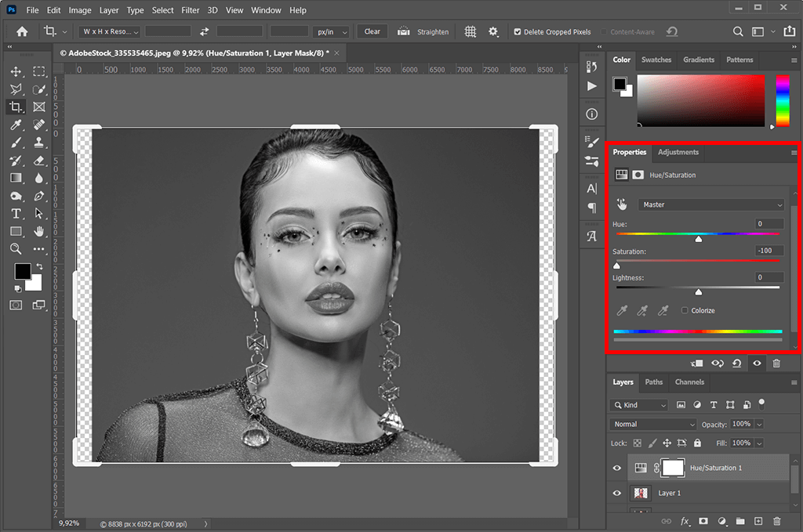The width and height of the screenshot is (803, 532).
Task: Open the Master channel dropdown
Action: (710, 204)
